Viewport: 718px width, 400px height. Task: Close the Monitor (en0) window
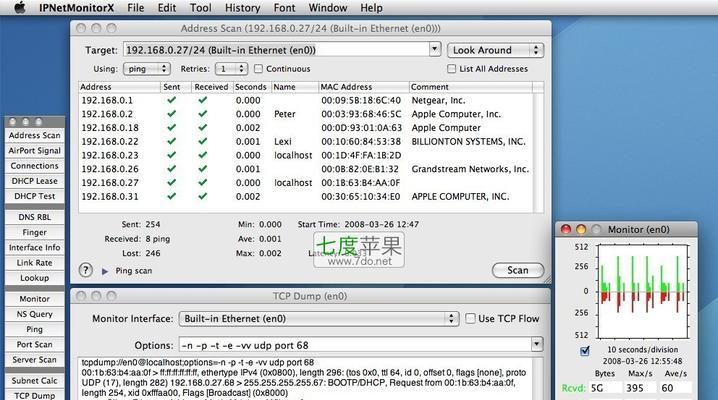566,229
